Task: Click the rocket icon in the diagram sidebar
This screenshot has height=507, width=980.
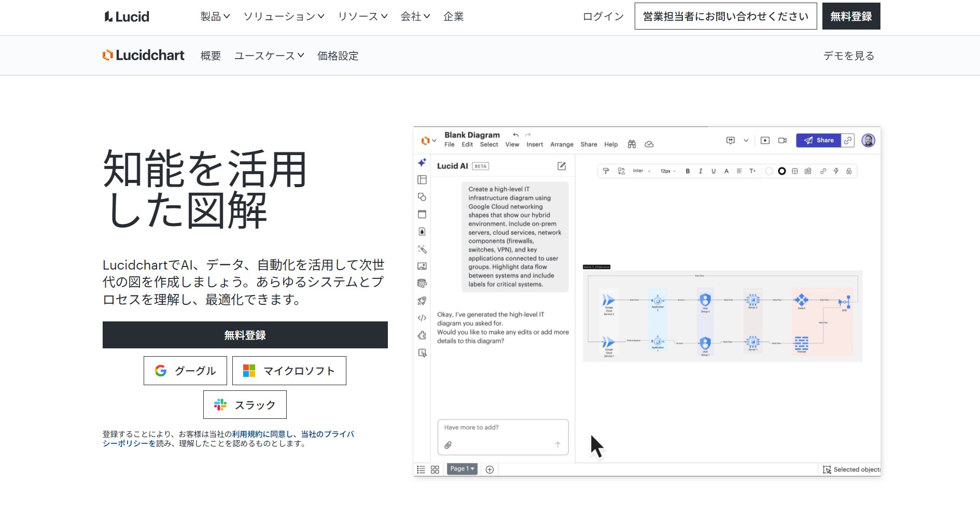Action: click(x=422, y=301)
